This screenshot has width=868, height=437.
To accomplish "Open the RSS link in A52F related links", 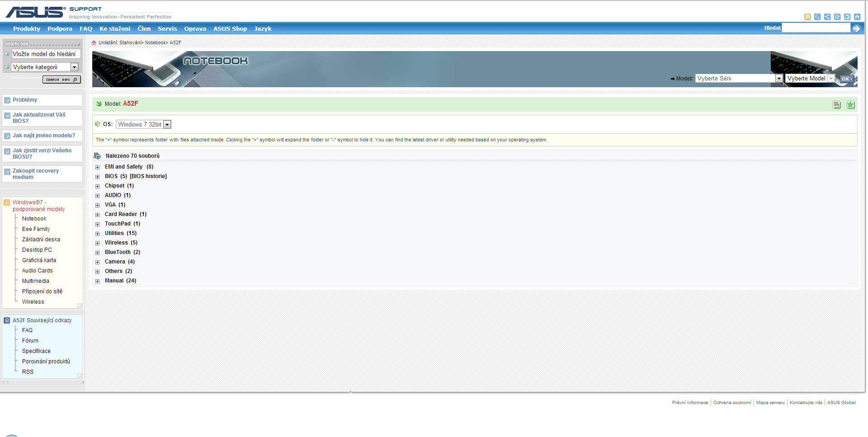I will point(28,372).
